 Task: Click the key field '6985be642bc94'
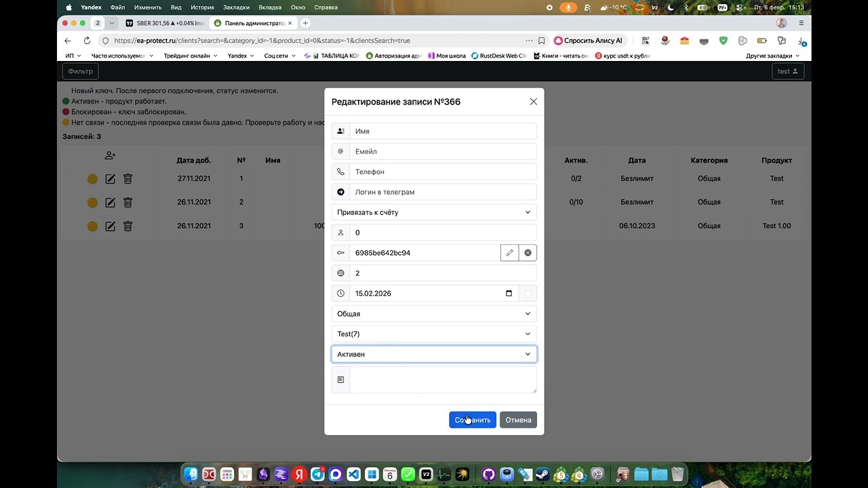(425, 253)
